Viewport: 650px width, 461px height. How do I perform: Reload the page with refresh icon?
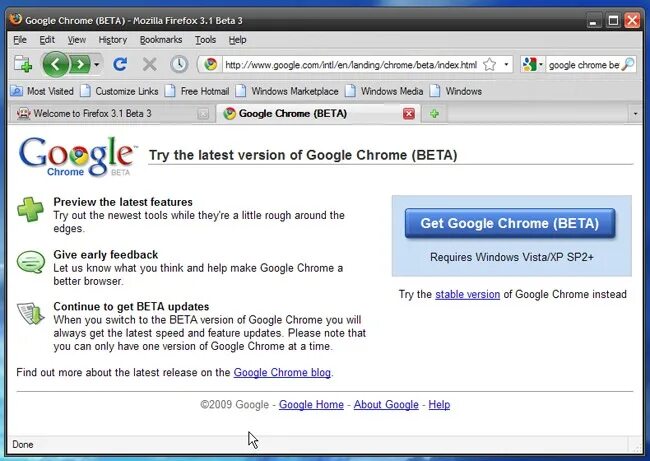click(120, 65)
